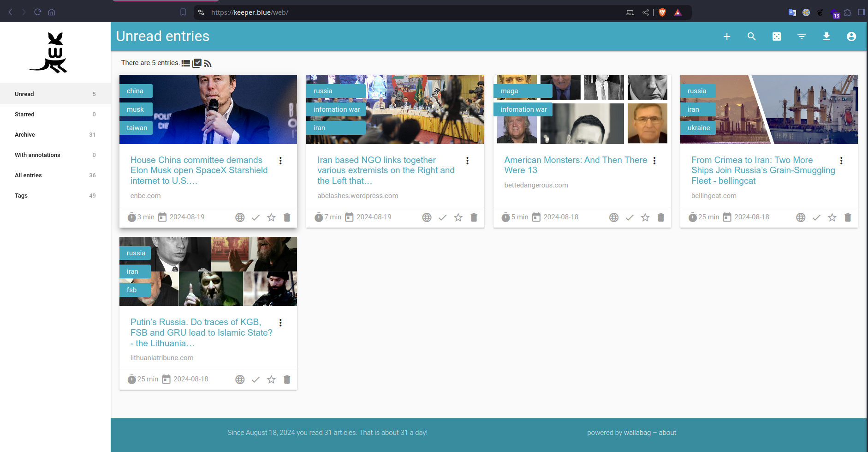The height and width of the screenshot is (452, 868).
Task: Select Starred in the sidebar
Action: pyautogui.click(x=55, y=115)
